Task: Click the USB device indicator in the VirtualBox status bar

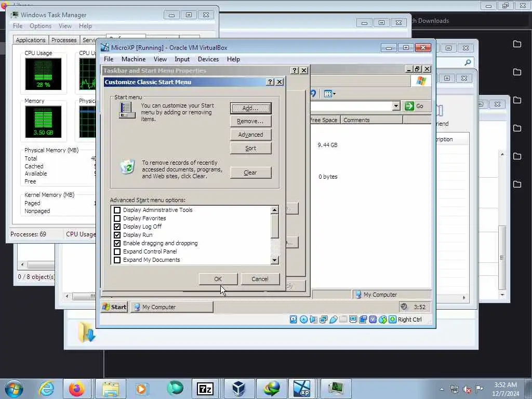Action: pos(333,320)
